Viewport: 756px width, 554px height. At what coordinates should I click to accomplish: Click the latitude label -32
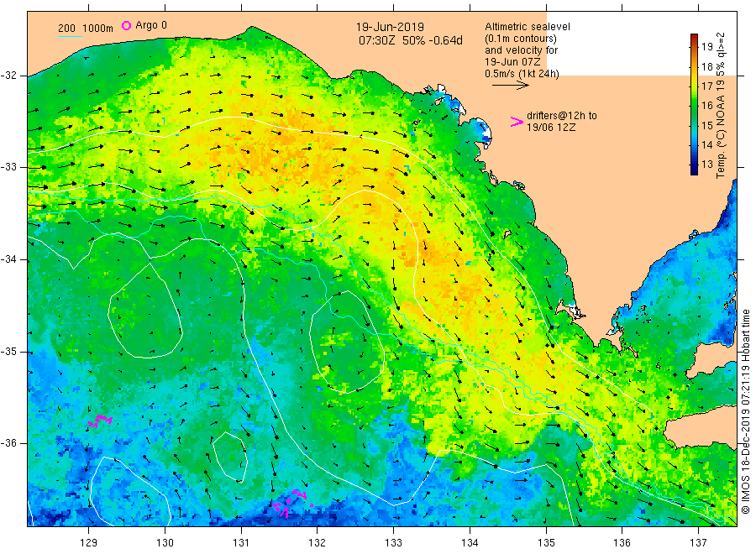8,76
